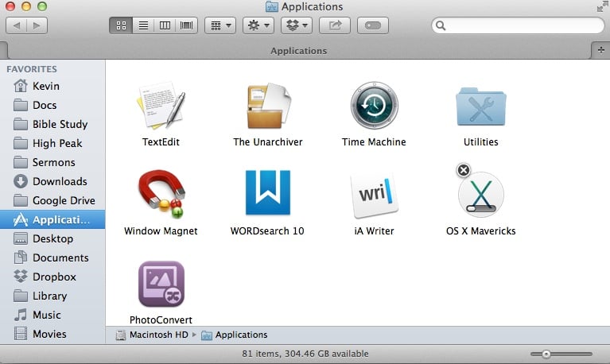The width and height of the screenshot is (610, 364).
Task: Select the Window Magnet app icon
Action: (x=161, y=194)
